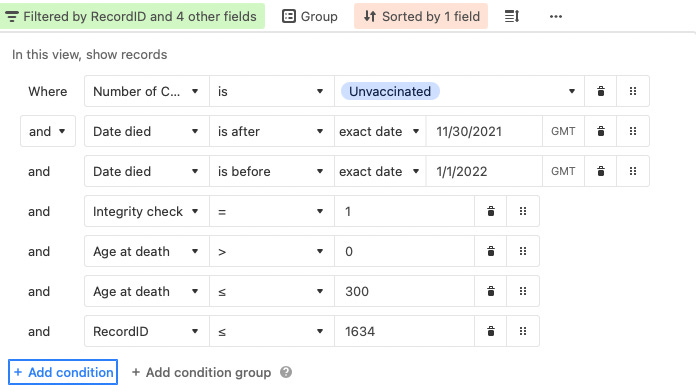Open the 'Number of C...' field dropdown
Viewport: 696px width, 392px height.
coord(146,91)
